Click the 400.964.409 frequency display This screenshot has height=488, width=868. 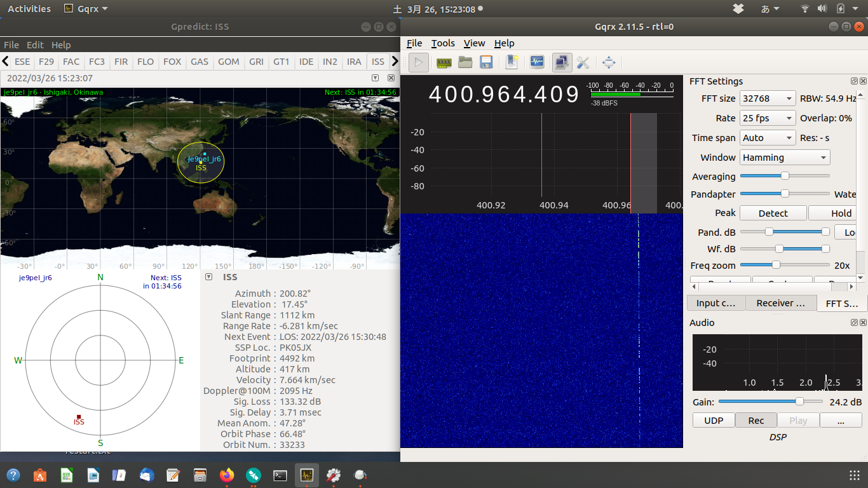[504, 94]
